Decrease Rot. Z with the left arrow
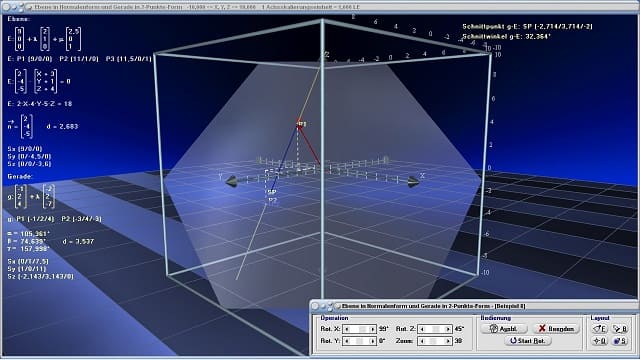 [422, 329]
